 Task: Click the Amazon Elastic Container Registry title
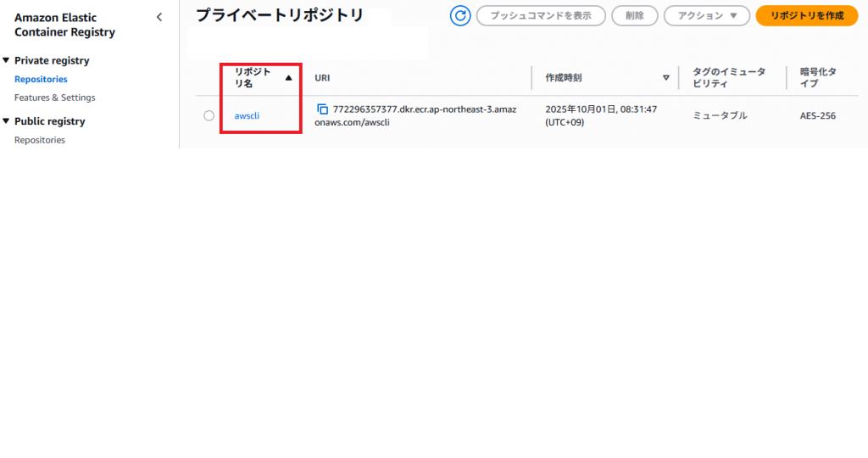[64, 25]
